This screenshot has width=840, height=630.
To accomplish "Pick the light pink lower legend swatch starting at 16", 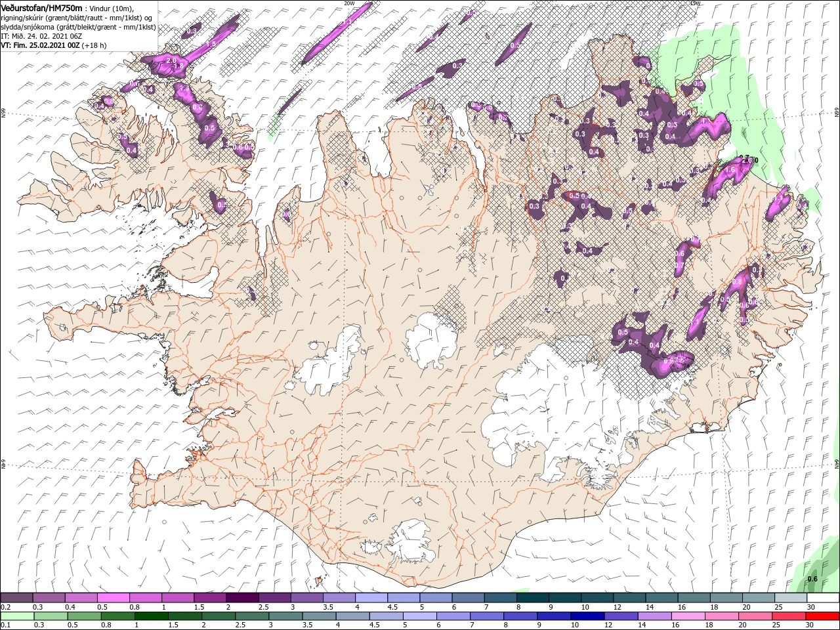I will point(687,616).
